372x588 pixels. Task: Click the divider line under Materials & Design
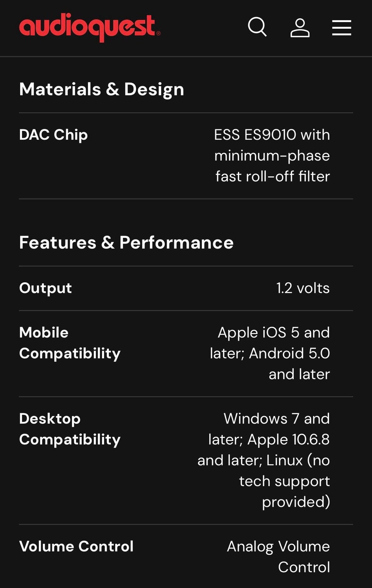[186, 113]
